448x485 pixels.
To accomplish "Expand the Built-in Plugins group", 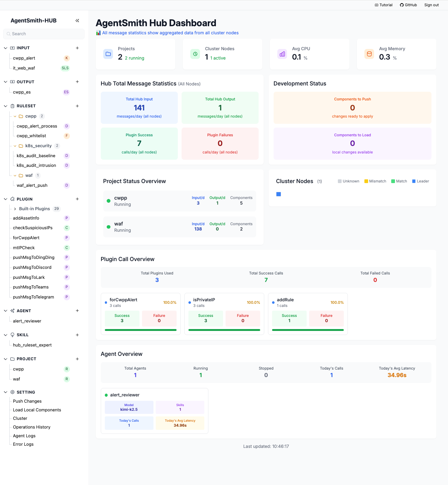I will (x=15, y=209).
